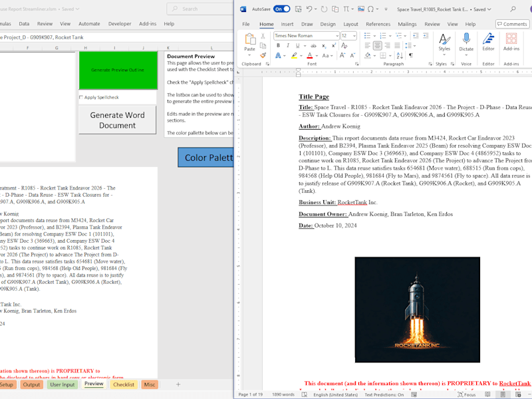Screen dimensions: 532x399
Task: Click the Add-ins grid icon
Action: 511,39
